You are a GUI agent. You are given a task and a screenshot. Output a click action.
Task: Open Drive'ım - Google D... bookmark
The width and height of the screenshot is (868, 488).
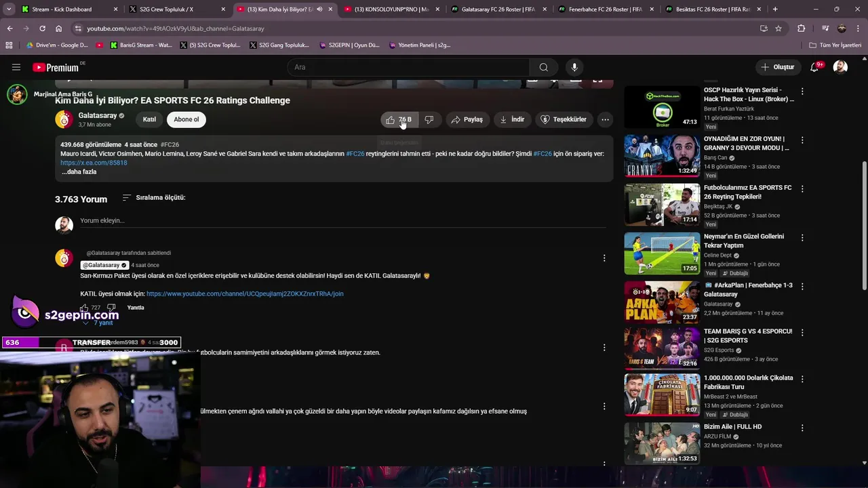[x=57, y=45]
